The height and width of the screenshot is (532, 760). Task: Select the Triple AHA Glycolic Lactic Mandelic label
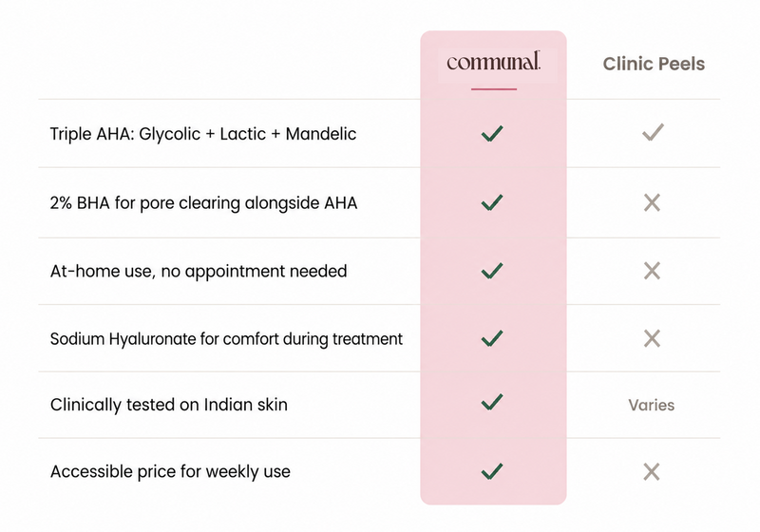(x=203, y=134)
